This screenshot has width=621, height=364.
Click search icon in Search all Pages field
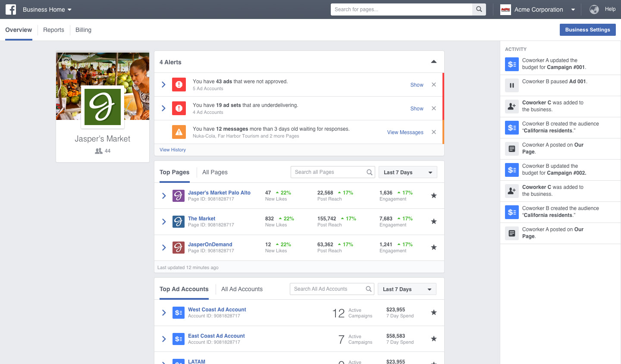click(370, 172)
